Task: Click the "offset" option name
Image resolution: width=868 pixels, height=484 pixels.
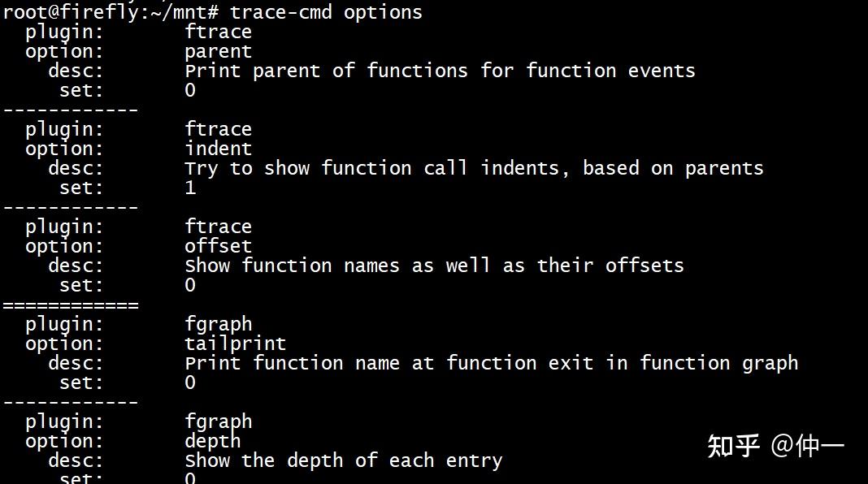Action: pos(218,246)
